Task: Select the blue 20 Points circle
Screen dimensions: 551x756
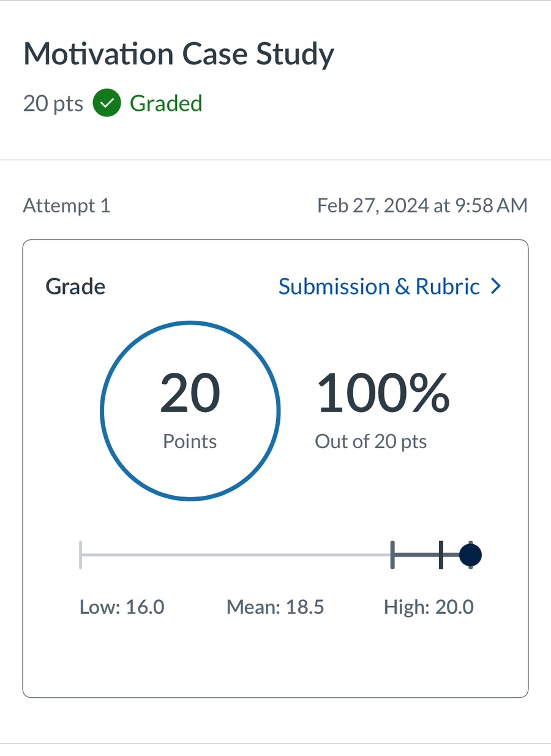Action: (190, 411)
